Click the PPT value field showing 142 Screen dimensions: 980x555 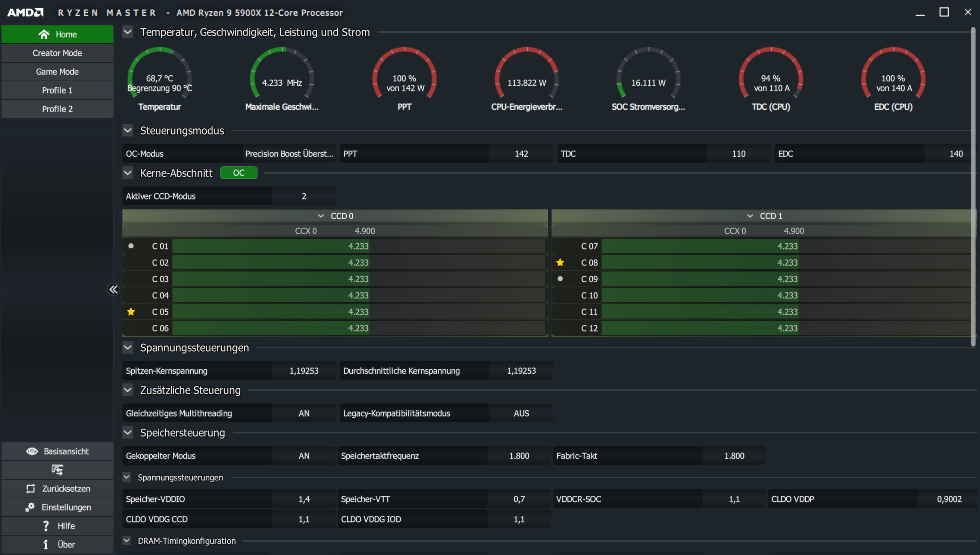(x=521, y=154)
